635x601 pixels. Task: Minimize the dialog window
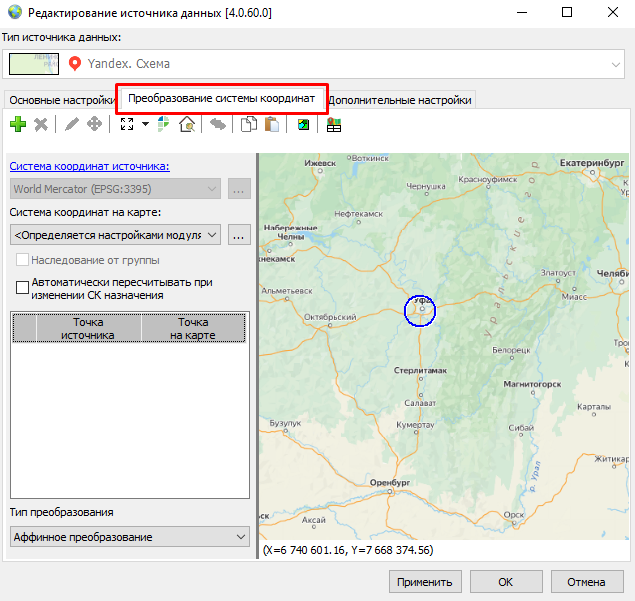(522, 13)
